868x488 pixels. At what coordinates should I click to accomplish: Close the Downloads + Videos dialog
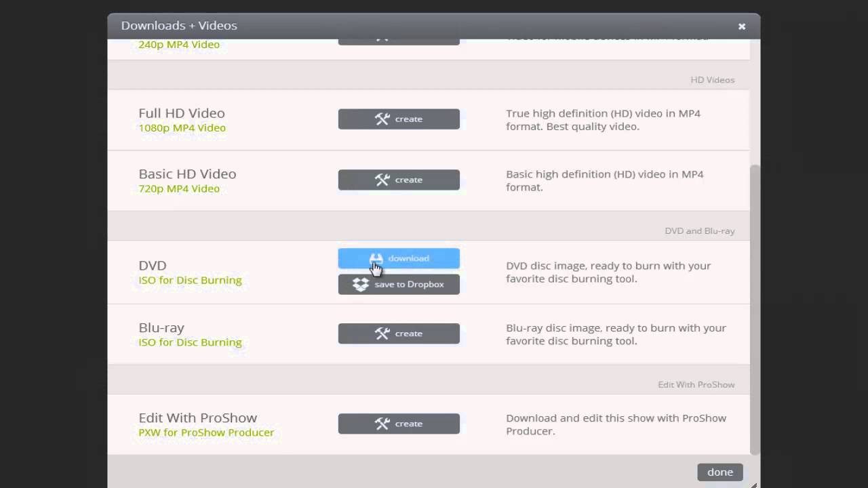742,26
